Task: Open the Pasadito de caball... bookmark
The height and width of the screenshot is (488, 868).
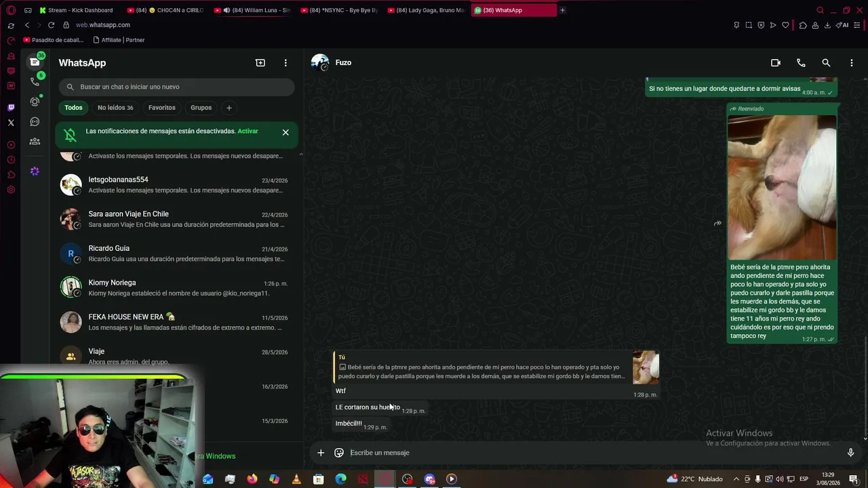Action: coord(53,40)
